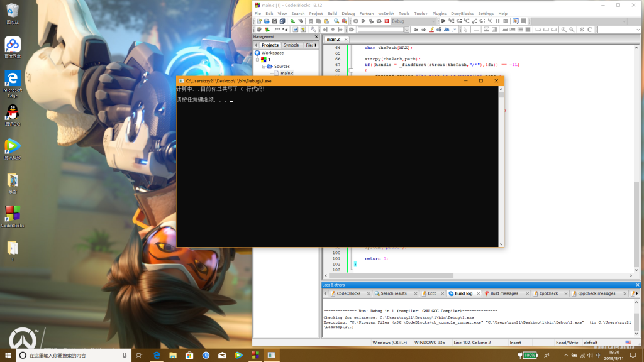Click the search text input field in toolbar
The image size is (644, 362).
[380, 30]
